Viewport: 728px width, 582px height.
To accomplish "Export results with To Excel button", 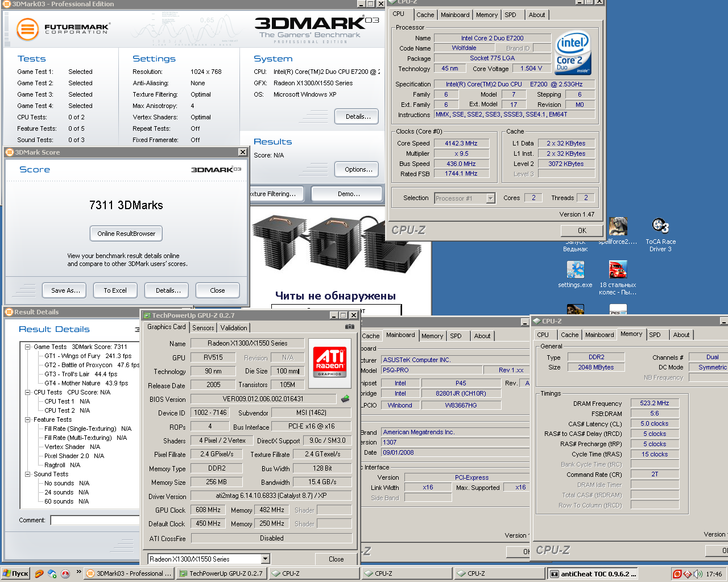I will click(115, 290).
